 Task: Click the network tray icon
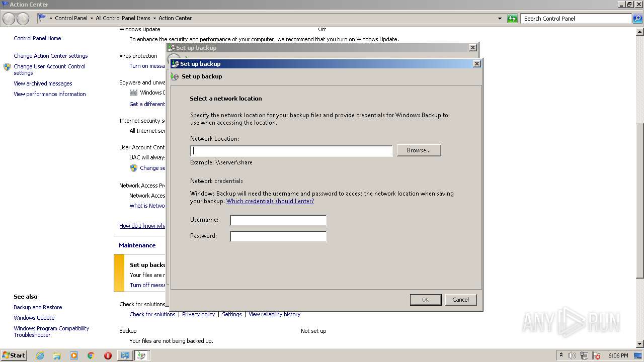point(584,355)
